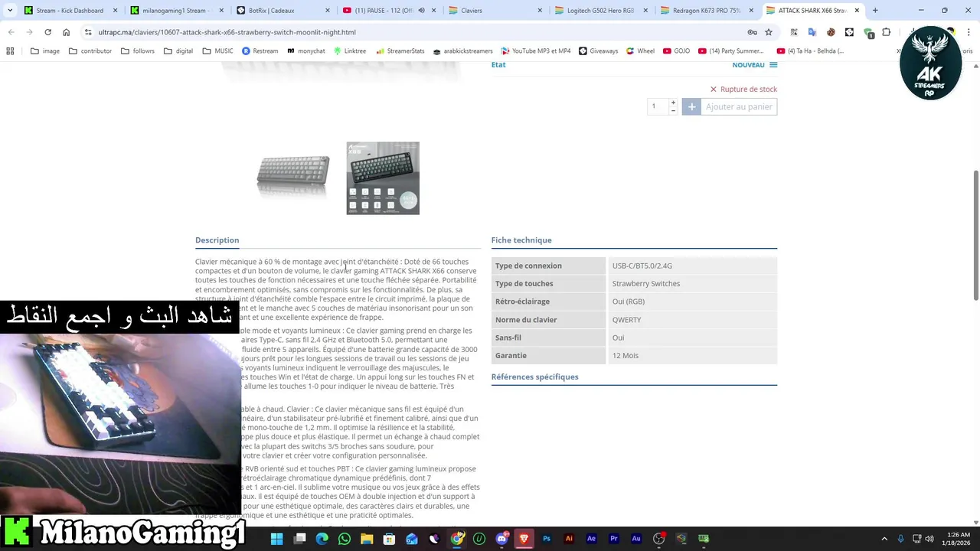
Task: Open the volume control in system tray
Action: click(x=929, y=539)
